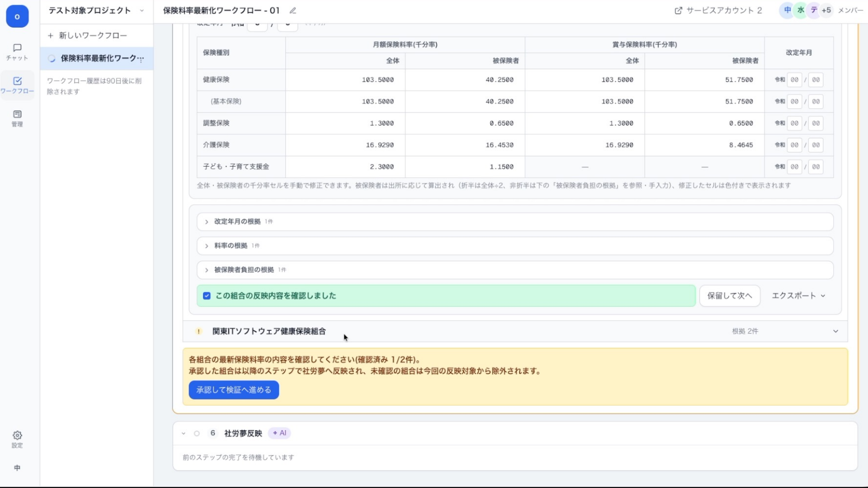This screenshot has width=868, height=488.
Task: Click 健康保険 revision year field
Action: (x=794, y=80)
